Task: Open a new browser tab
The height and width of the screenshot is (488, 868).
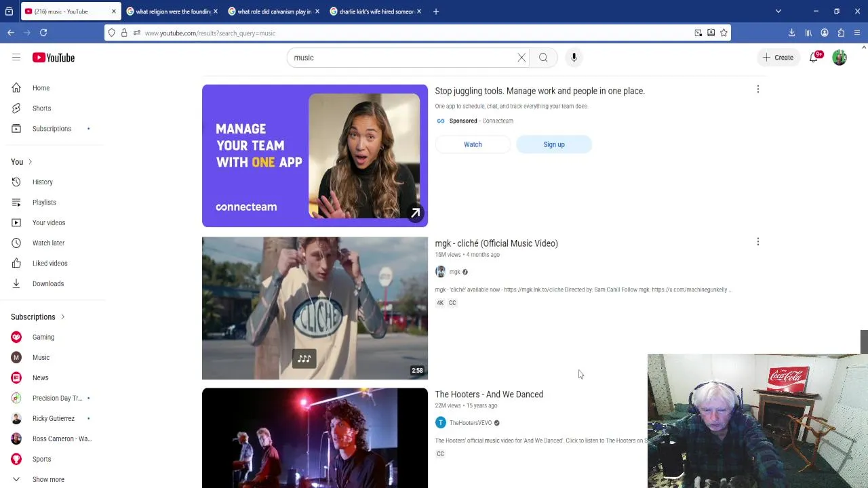Action: tap(436, 12)
